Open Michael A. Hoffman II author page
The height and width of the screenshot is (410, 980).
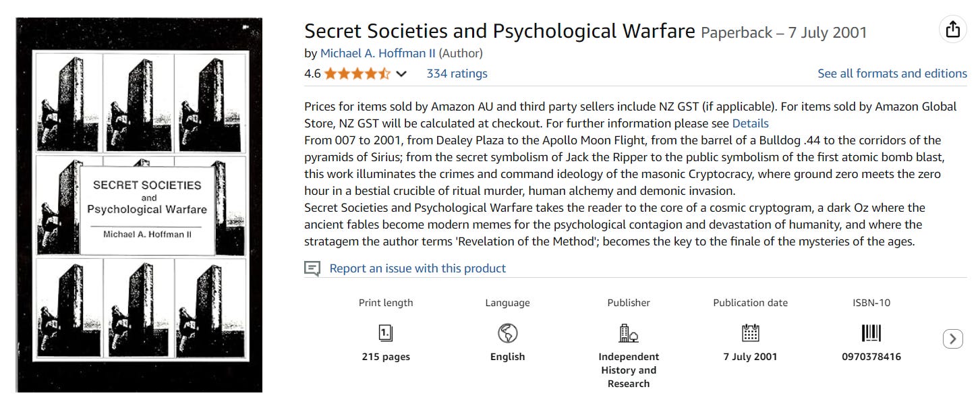point(378,53)
